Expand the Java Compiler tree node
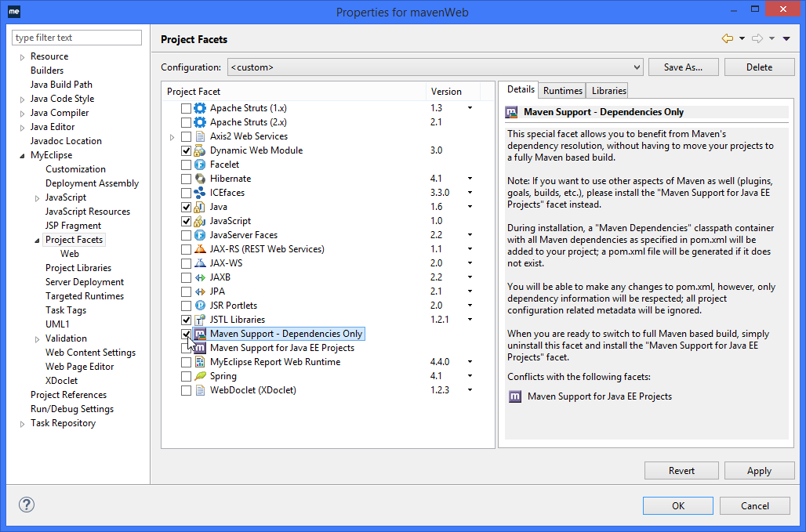This screenshot has height=532, width=806. 22,113
